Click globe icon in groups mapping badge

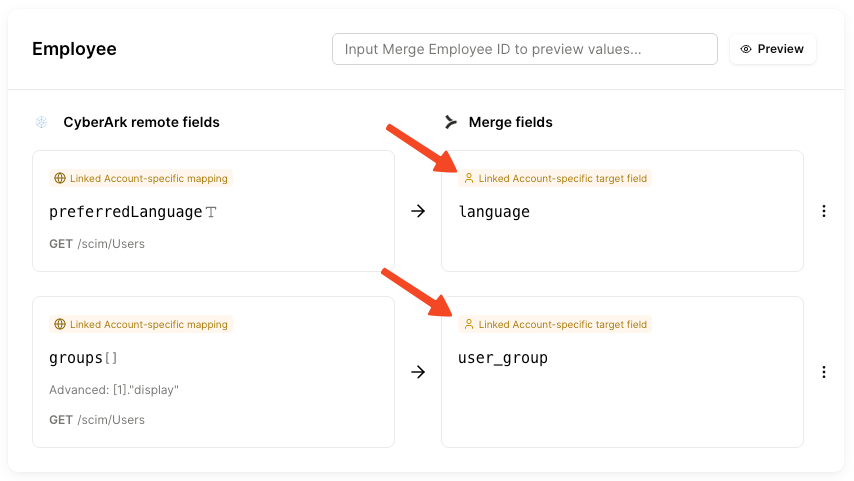60,325
